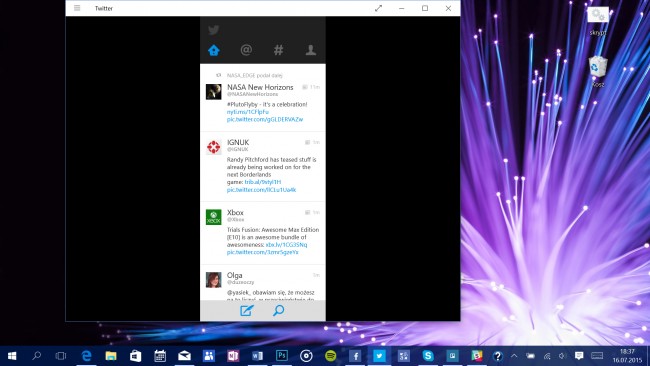Open Recycle Bin (Kosz) on desktop
The width and height of the screenshot is (650, 366).
coord(598,72)
